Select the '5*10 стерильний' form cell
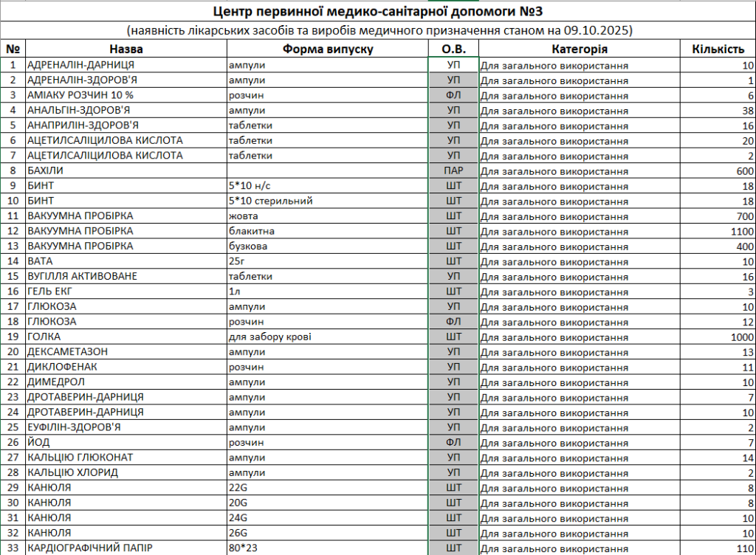The width and height of the screenshot is (756, 555). pyautogui.click(x=328, y=201)
